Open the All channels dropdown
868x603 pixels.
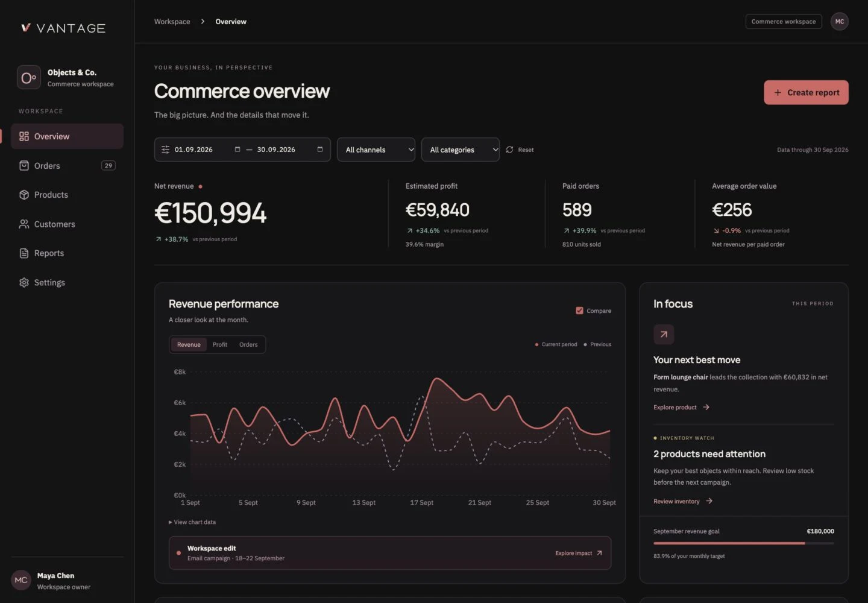pos(376,150)
